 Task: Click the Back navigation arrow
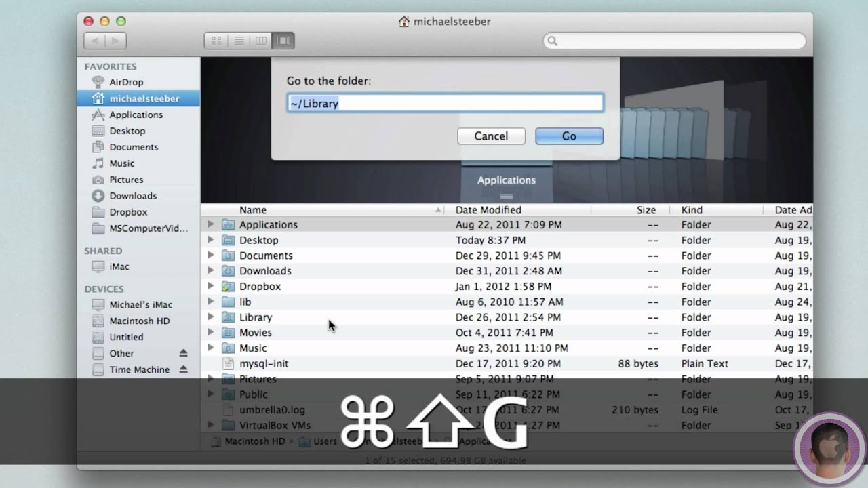tap(94, 41)
